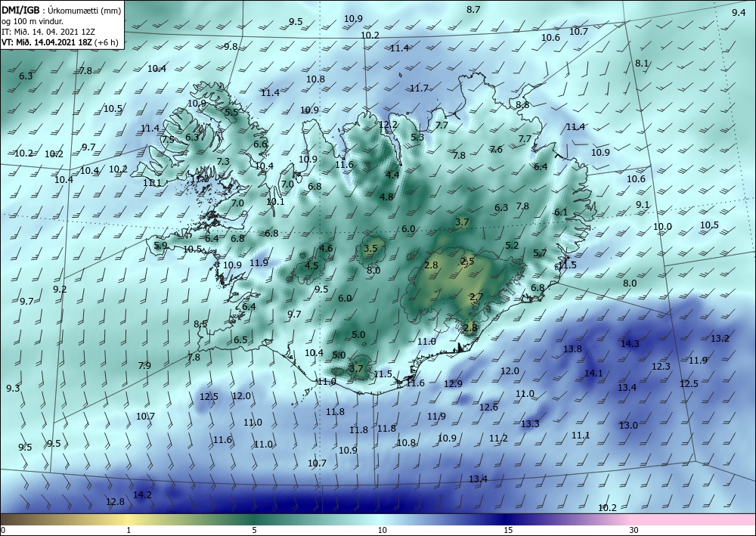Click the map value 13.2

[x=720, y=339]
